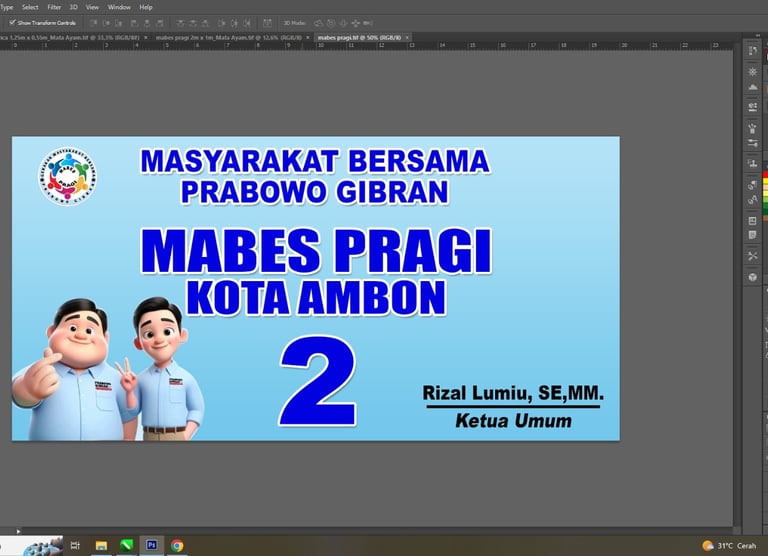
Task: Click the horizontal ruler above the canvas
Action: (366, 45)
